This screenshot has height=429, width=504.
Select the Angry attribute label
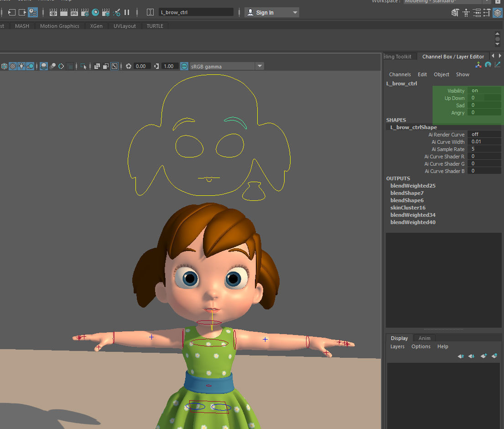coord(458,113)
